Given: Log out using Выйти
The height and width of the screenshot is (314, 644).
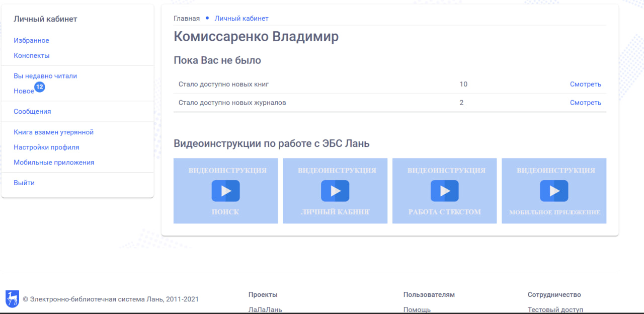Looking at the screenshot, I should (x=24, y=183).
